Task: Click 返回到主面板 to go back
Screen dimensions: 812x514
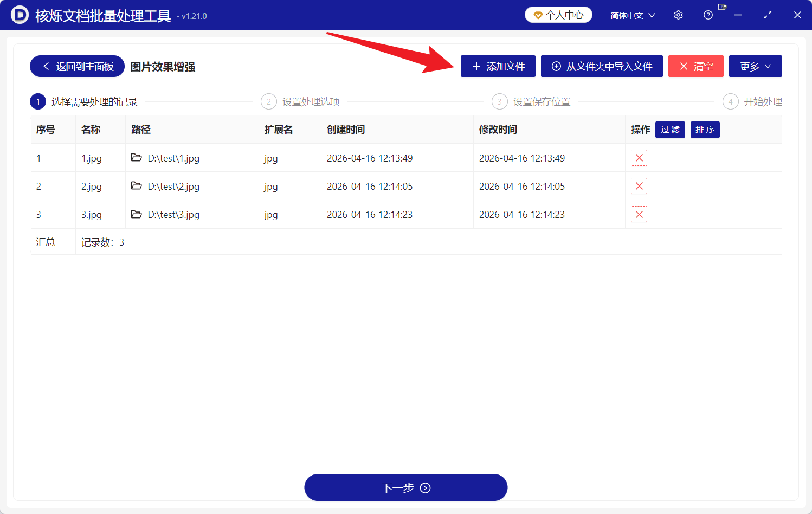Action: [76, 66]
